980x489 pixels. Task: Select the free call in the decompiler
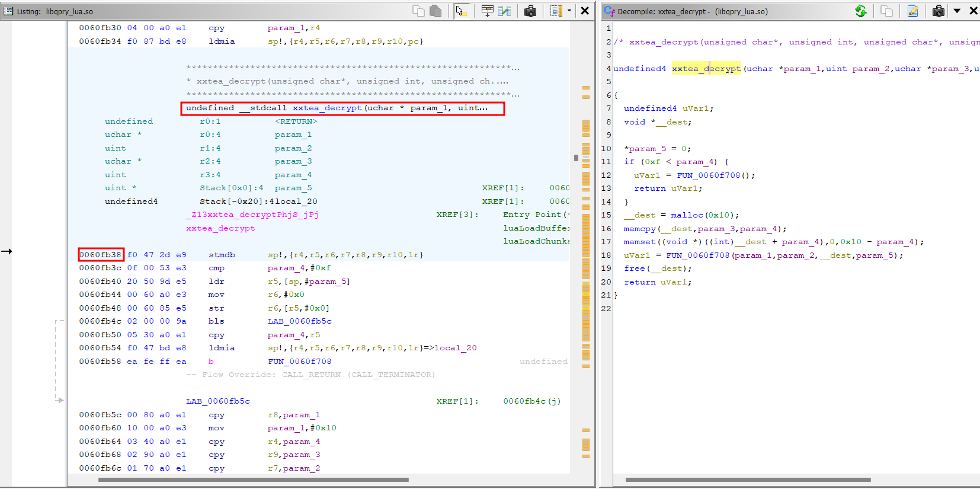pyautogui.click(x=634, y=269)
